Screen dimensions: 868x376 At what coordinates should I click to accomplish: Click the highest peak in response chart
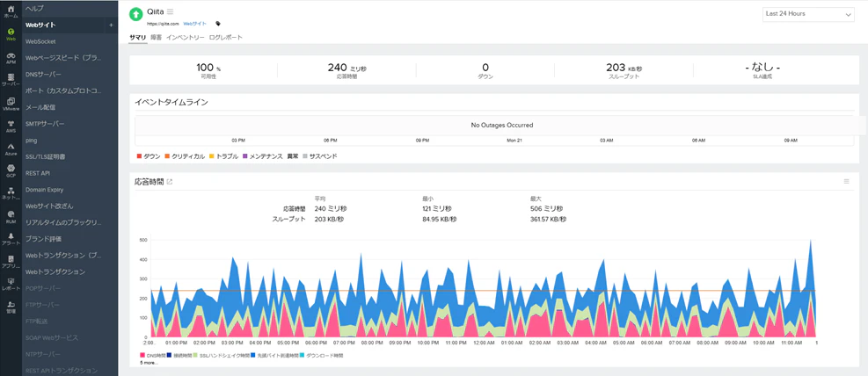point(811,240)
